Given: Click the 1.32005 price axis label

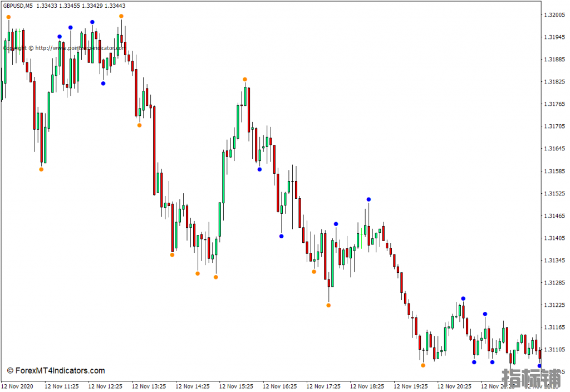Looking at the screenshot, I should pos(555,15).
